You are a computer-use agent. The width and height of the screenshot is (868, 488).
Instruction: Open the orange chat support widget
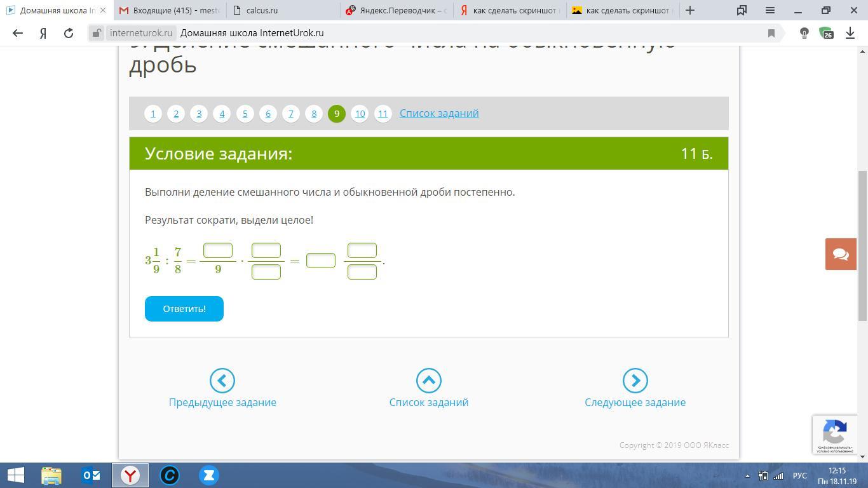pos(841,254)
